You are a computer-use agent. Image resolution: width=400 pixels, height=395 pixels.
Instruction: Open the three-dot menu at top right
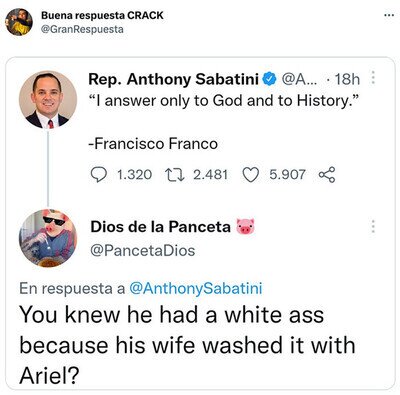[388, 15]
